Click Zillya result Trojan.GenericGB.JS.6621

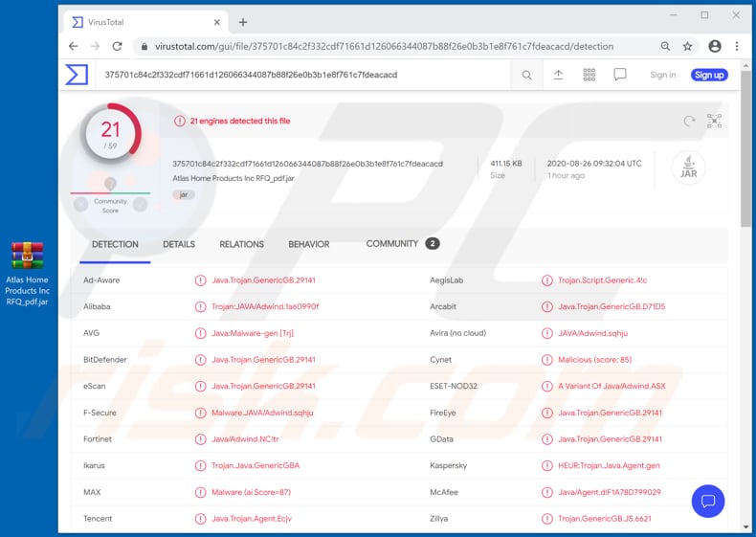[605, 519]
